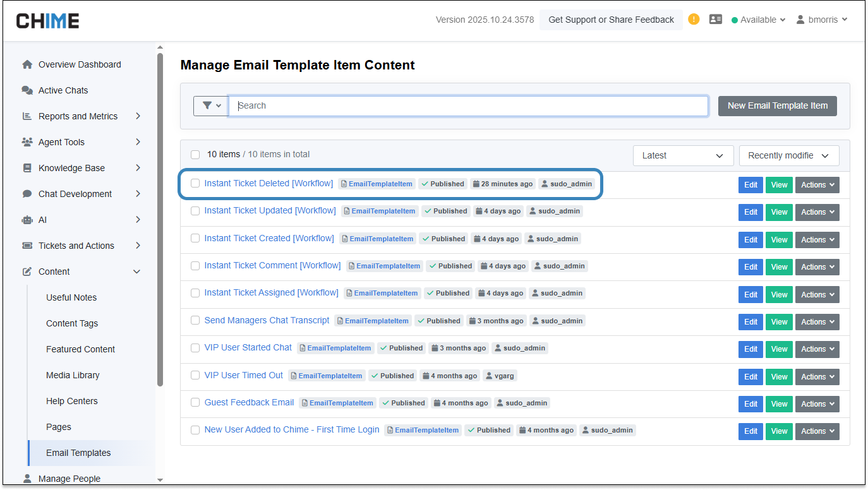Click the CHIME logo
The image size is (868, 490).
47,20
